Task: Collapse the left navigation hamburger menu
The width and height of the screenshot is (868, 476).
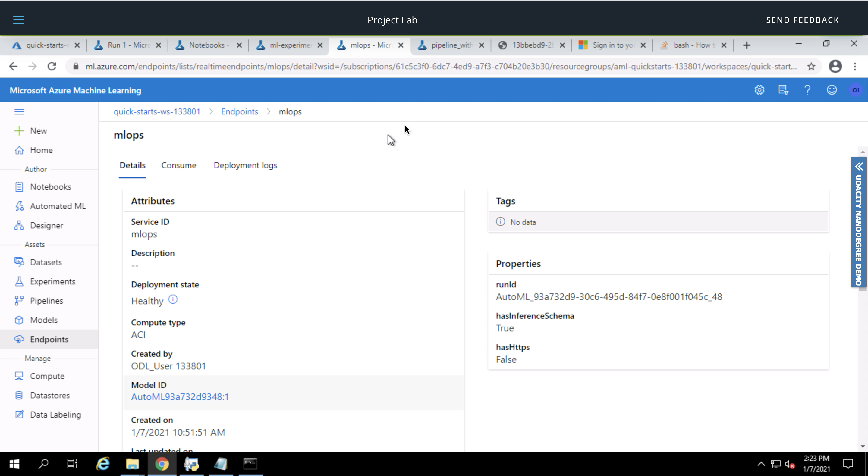Action: [19, 111]
